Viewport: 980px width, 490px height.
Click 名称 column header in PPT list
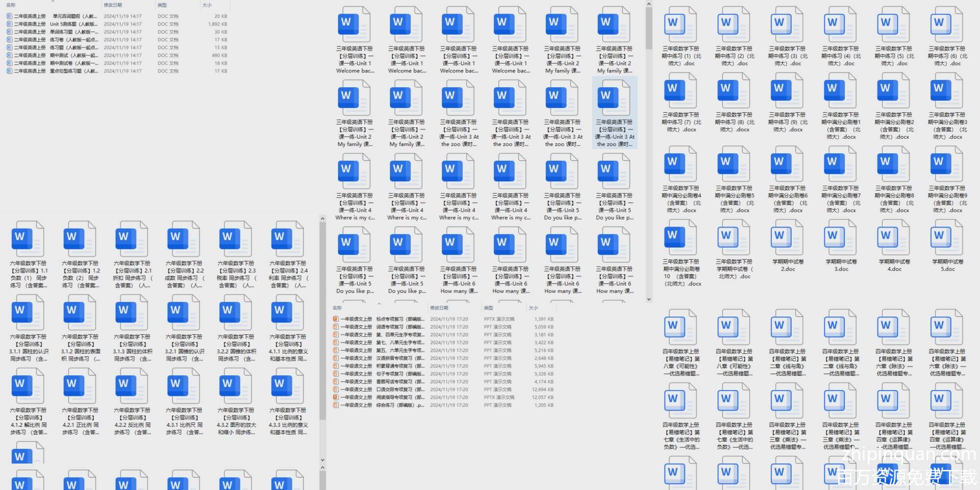click(x=337, y=308)
